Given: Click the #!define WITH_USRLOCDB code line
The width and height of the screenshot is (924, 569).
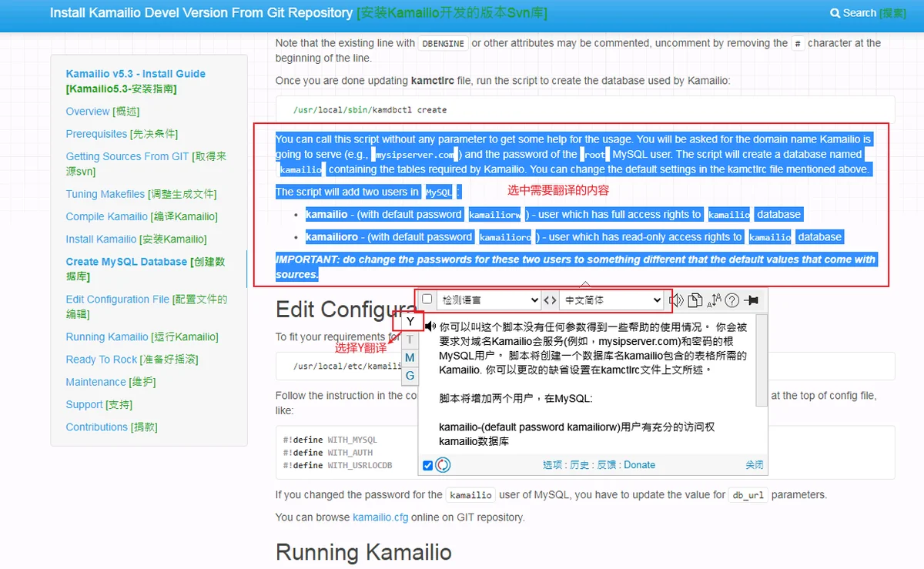Looking at the screenshot, I should 337,465.
